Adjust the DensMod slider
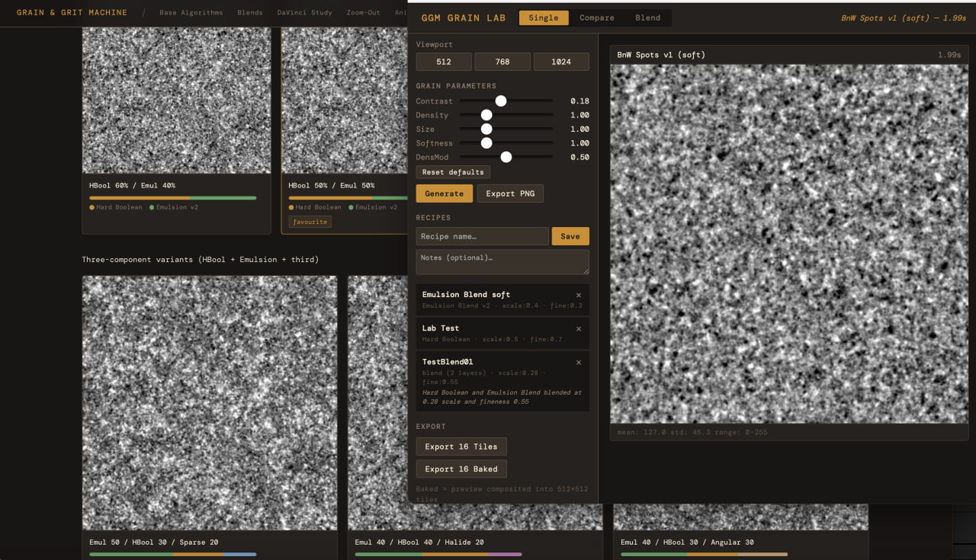Image resolution: width=976 pixels, height=560 pixels. pyautogui.click(x=506, y=157)
